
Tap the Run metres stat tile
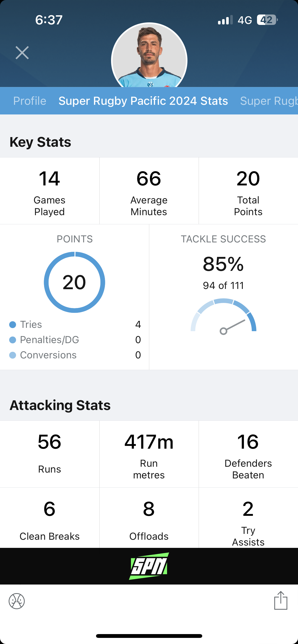[149, 454]
